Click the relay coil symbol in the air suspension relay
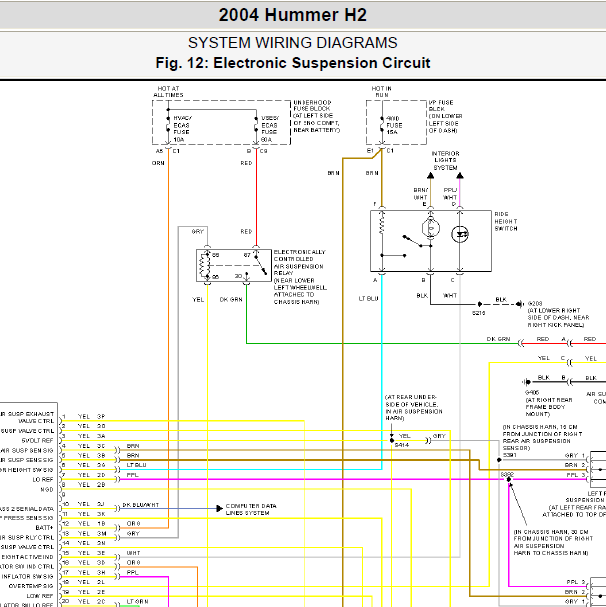The width and height of the screenshot is (606, 607). pos(204,266)
